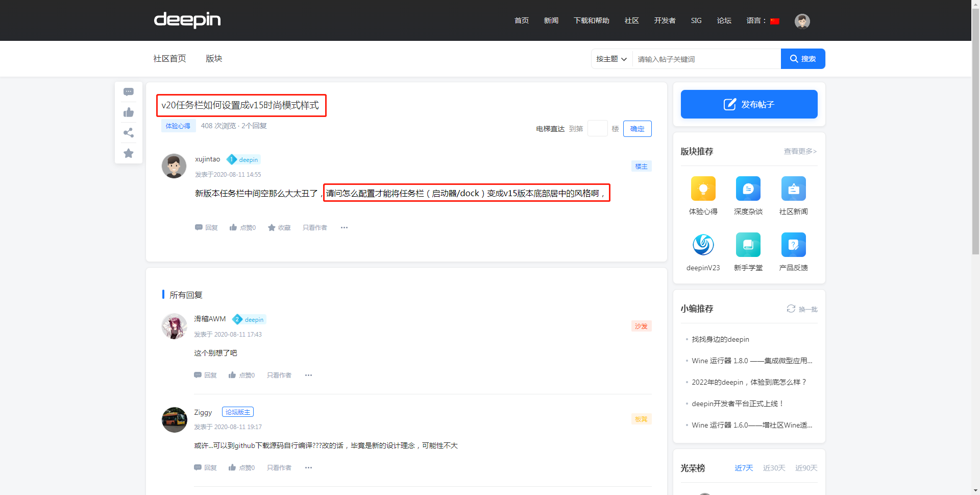Click xujintao's profile avatar
This screenshot has width=980, height=495.
(x=174, y=166)
